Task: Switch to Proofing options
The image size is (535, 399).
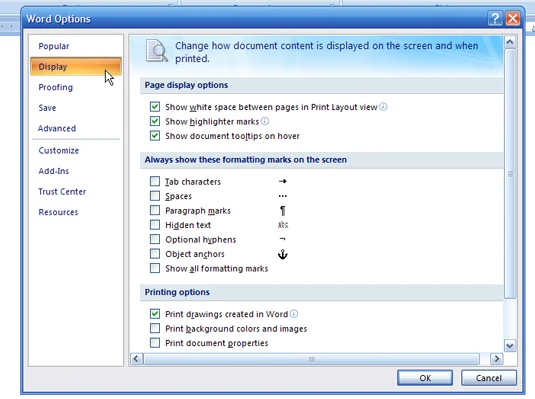Action: pos(76,87)
